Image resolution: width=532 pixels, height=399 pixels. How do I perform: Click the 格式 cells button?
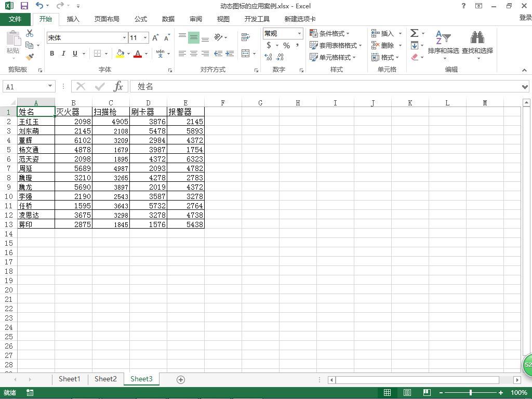point(385,57)
